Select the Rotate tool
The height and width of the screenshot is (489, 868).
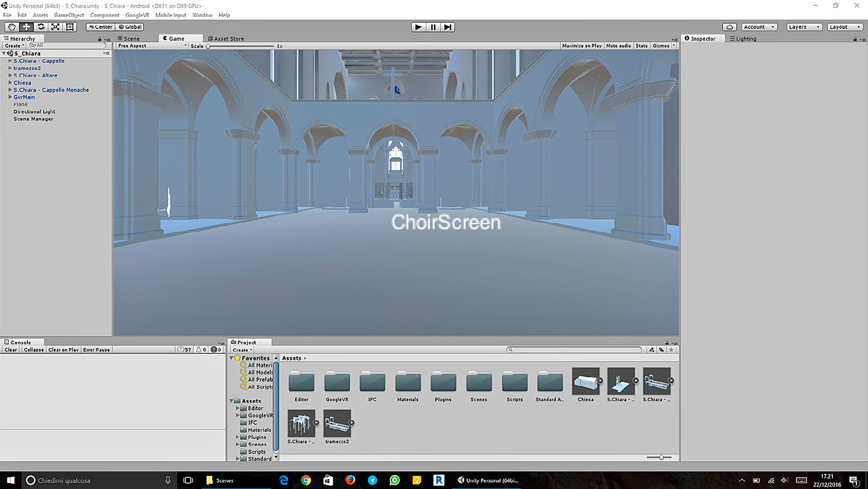pyautogui.click(x=41, y=27)
